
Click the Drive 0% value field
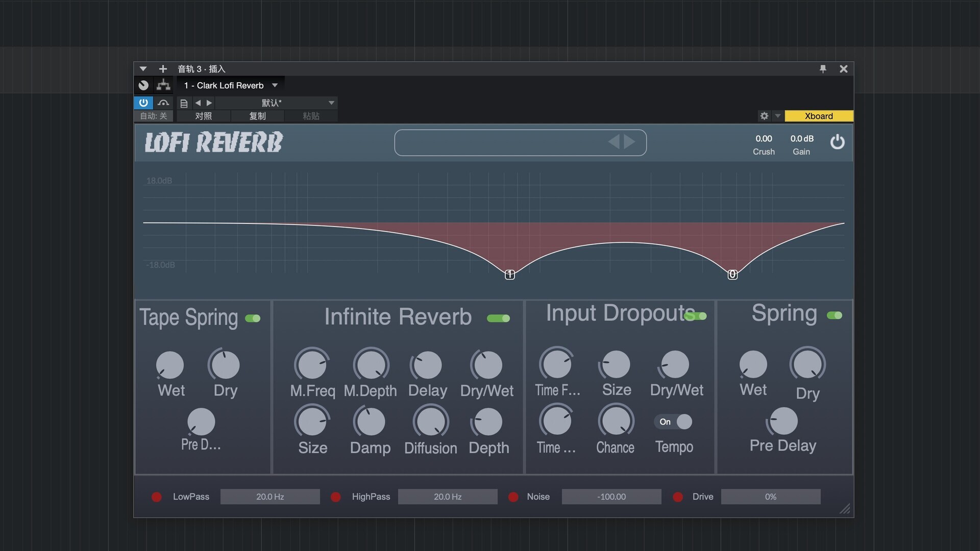[771, 497]
